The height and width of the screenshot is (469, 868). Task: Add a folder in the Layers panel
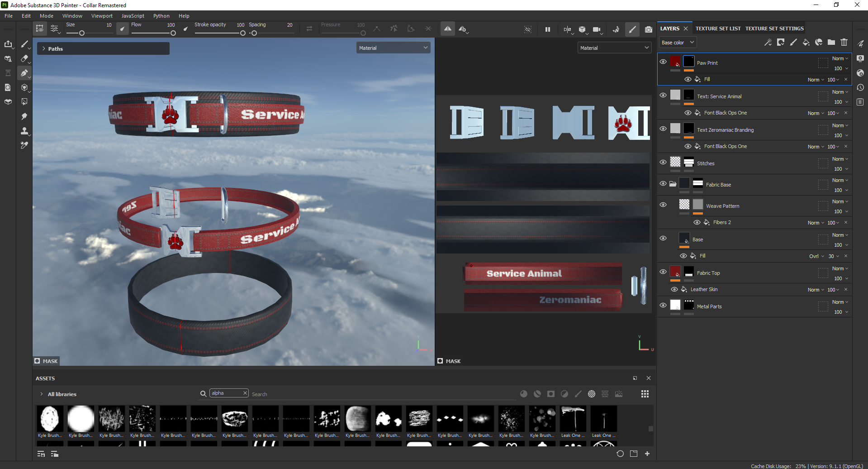point(831,42)
